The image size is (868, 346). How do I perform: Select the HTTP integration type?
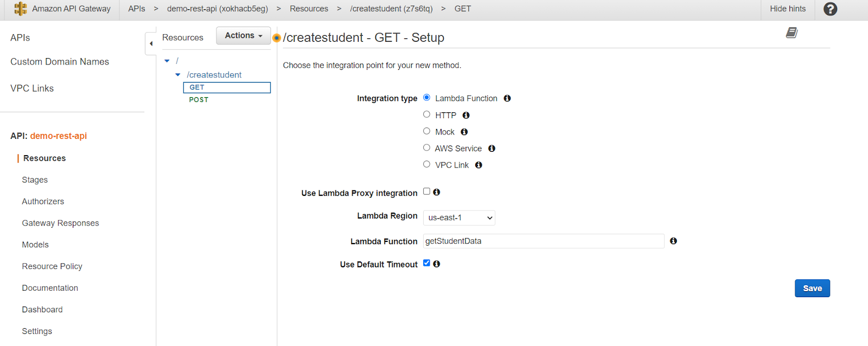(x=427, y=114)
